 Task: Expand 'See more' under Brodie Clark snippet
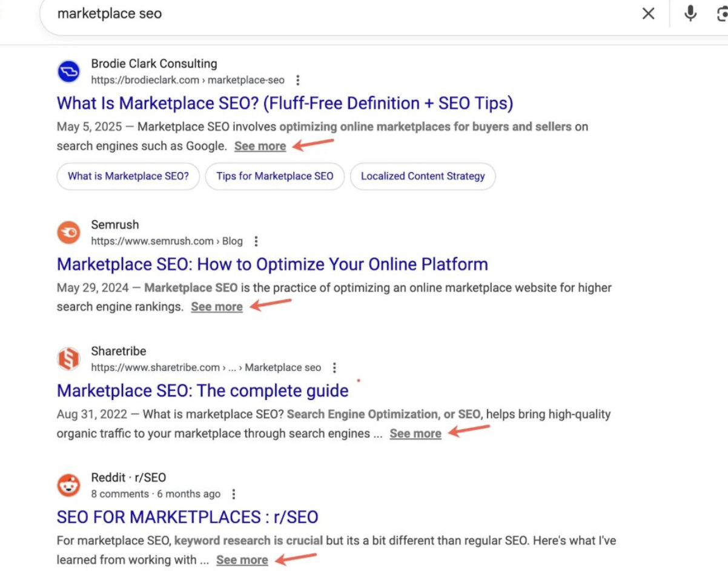260,146
